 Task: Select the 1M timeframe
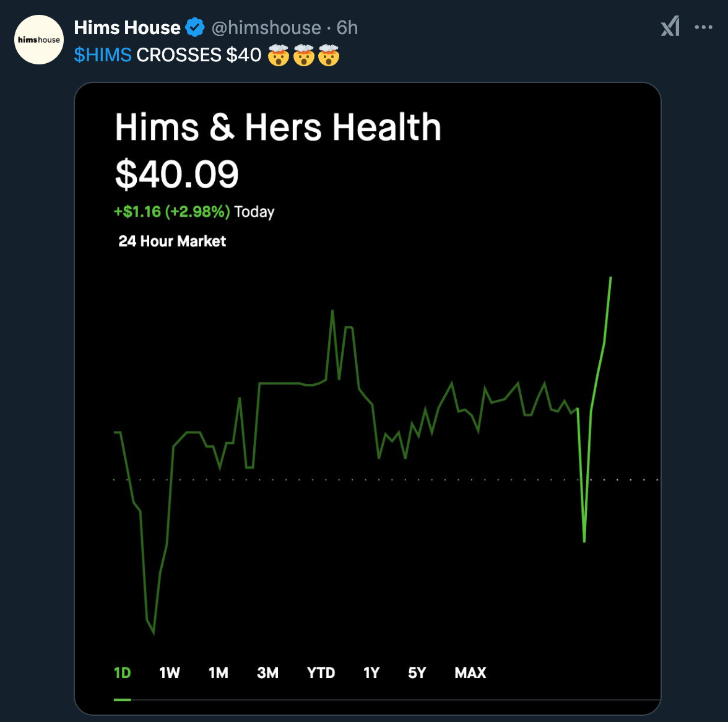tap(217, 673)
